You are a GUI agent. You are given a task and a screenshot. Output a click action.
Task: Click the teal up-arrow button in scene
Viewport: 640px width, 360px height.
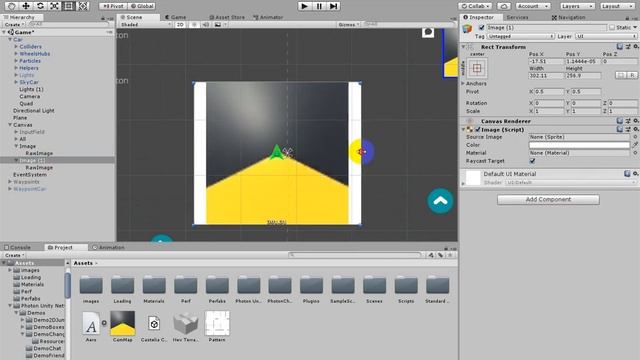click(440, 201)
